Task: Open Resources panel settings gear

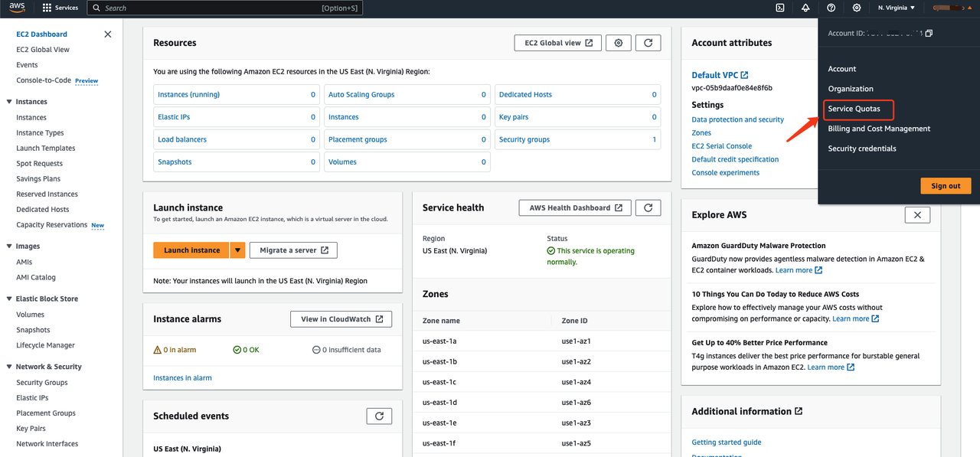Action: [619, 43]
